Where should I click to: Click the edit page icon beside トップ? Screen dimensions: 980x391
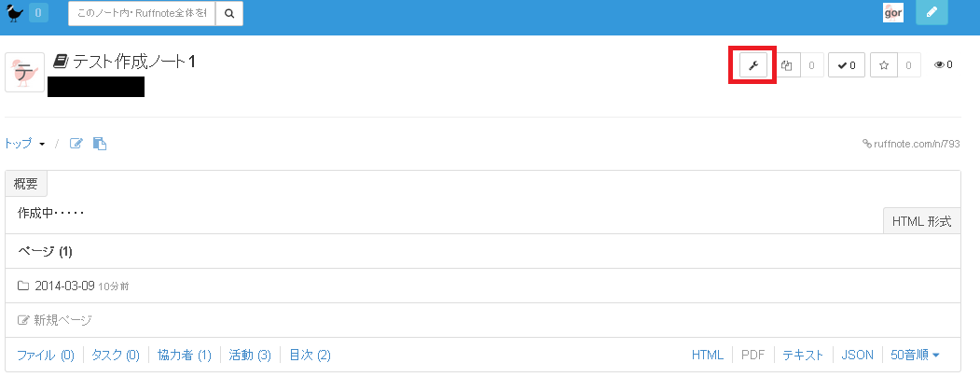click(76, 144)
